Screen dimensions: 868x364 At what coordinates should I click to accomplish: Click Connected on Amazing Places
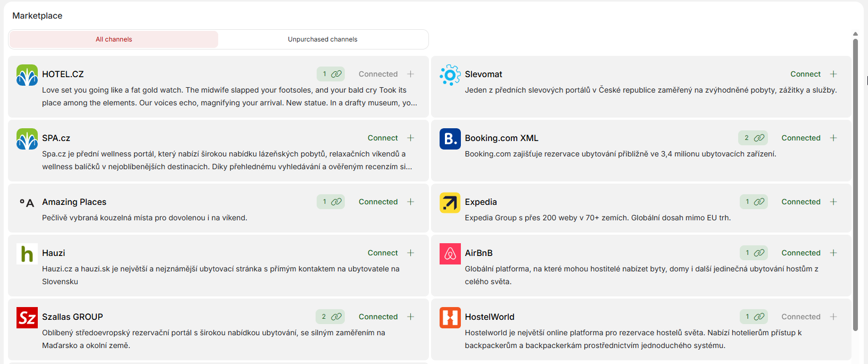(378, 202)
